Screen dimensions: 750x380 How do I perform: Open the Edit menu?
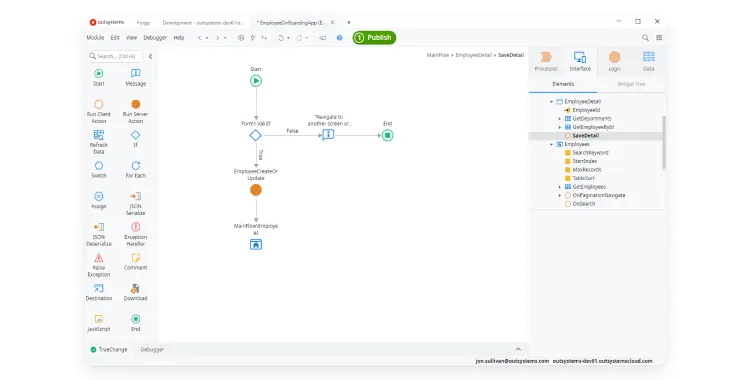pos(115,37)
